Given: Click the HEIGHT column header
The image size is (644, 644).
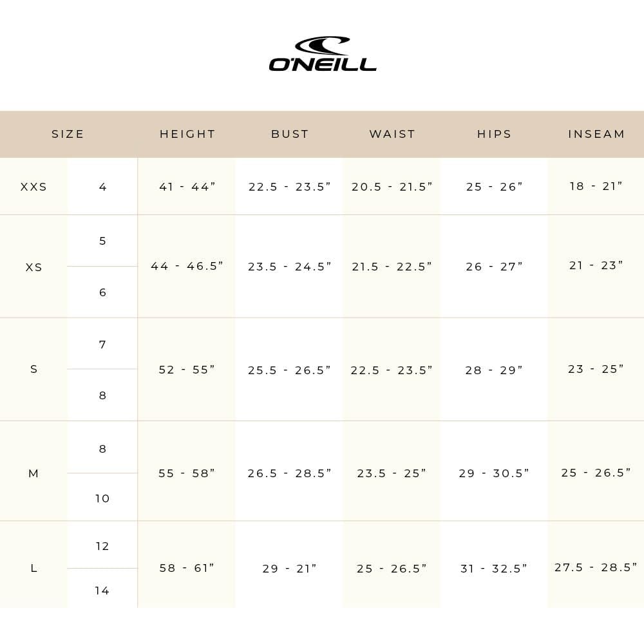Looking at the screenshot, I should pos(187,134).
